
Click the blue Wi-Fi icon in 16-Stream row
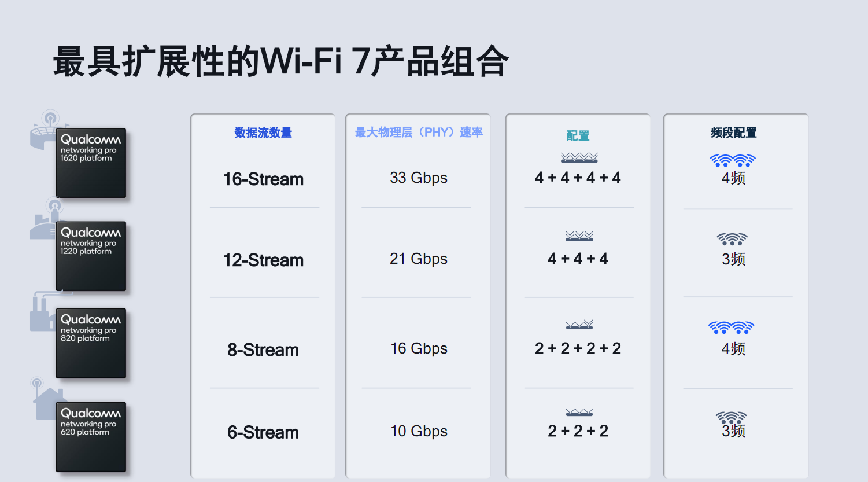733,160
